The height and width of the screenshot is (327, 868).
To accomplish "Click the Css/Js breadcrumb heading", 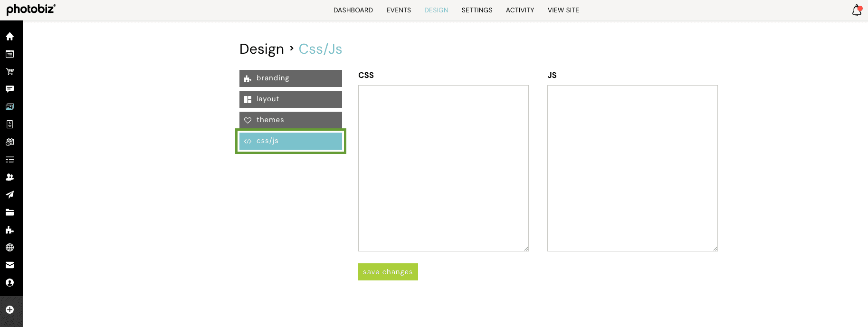I will pyautogui.click(x=320, y=49).
